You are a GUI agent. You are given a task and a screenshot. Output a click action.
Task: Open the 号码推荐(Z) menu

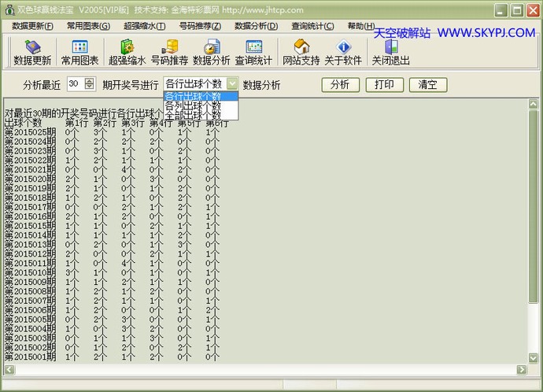coord(200,26)
